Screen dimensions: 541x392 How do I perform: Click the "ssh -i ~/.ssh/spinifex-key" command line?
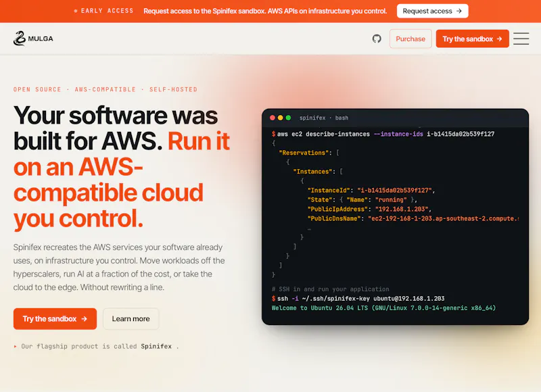click(x=358, y=299)
